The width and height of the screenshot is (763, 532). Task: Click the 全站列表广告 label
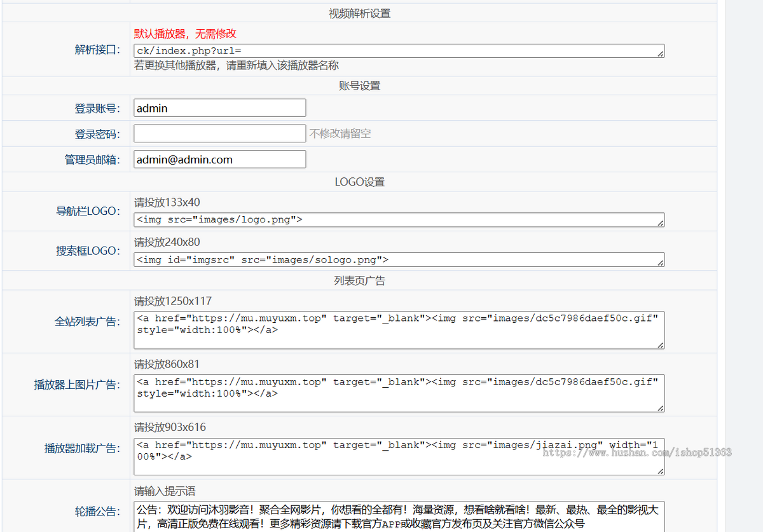pos(87,322)
